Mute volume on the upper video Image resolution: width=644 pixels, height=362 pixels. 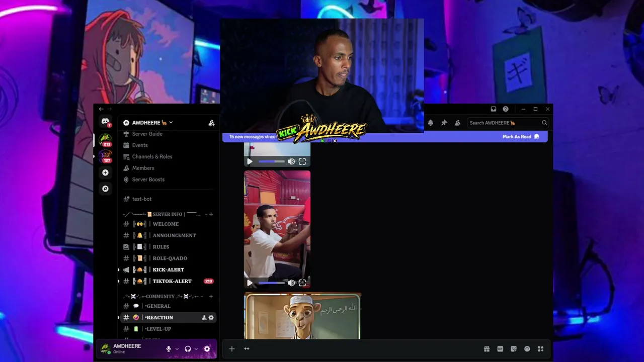[291, 161]
